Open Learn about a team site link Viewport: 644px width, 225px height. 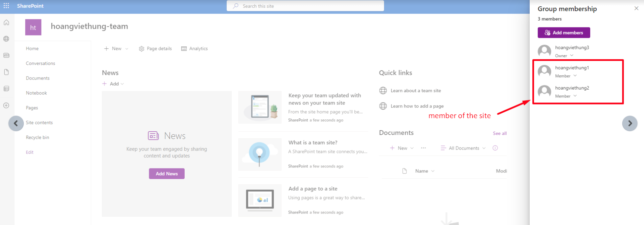(x=416, y=91)
